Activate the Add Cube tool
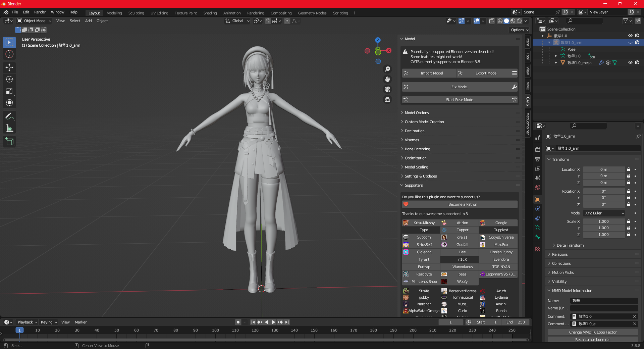Screen dimensions: 644x349 pyautogui.click(x=9, y=142)
